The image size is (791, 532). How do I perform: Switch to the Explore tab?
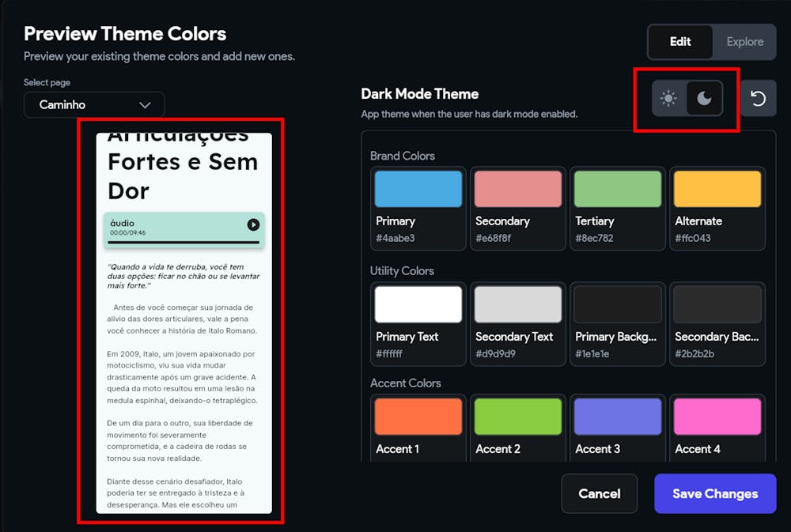pyautogui.click(x=744, y=42)
